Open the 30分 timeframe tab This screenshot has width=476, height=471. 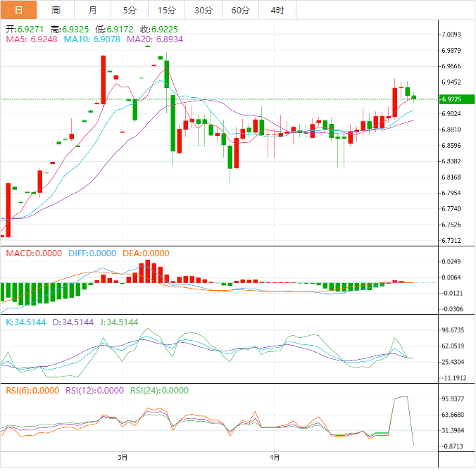203,10
